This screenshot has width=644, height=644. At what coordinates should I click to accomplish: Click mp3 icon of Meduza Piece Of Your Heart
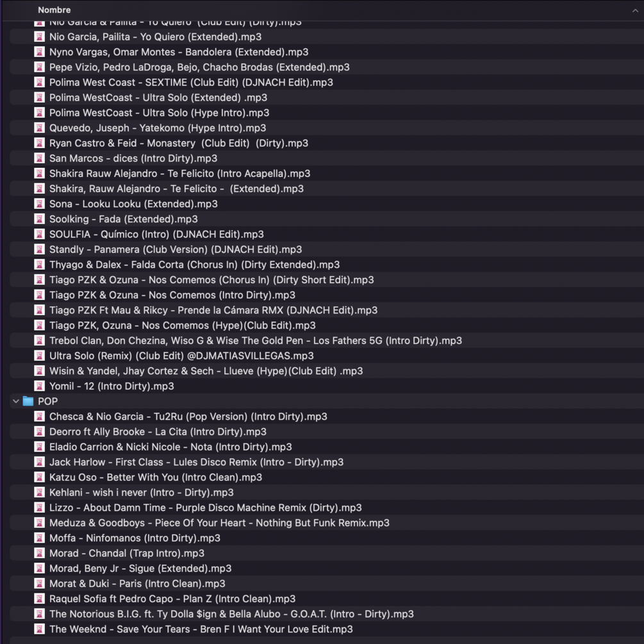[40, 524]
